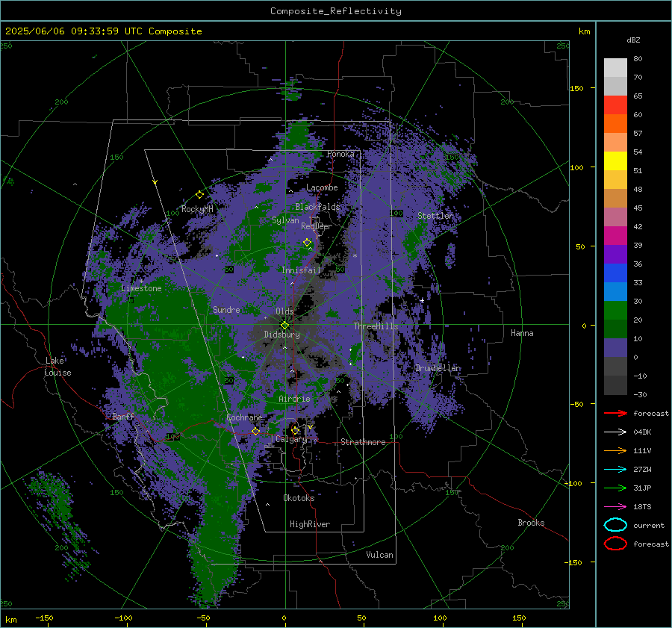Viewport: 672px width, 628px height.
Task: Click the 'Composite_Reflectivity' title text
Action: (335, 11)
